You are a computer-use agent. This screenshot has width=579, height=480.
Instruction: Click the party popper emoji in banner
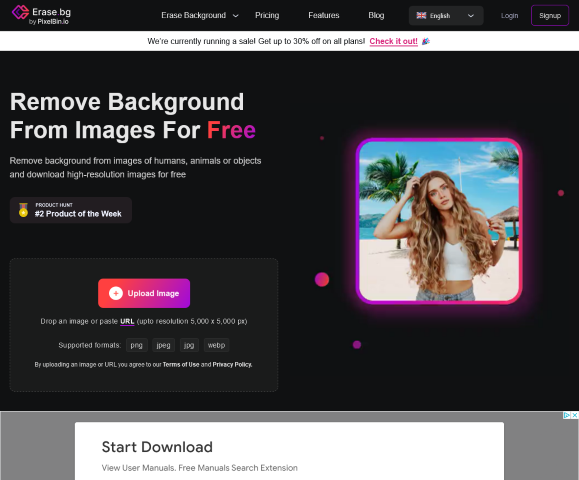pos(425,41)
